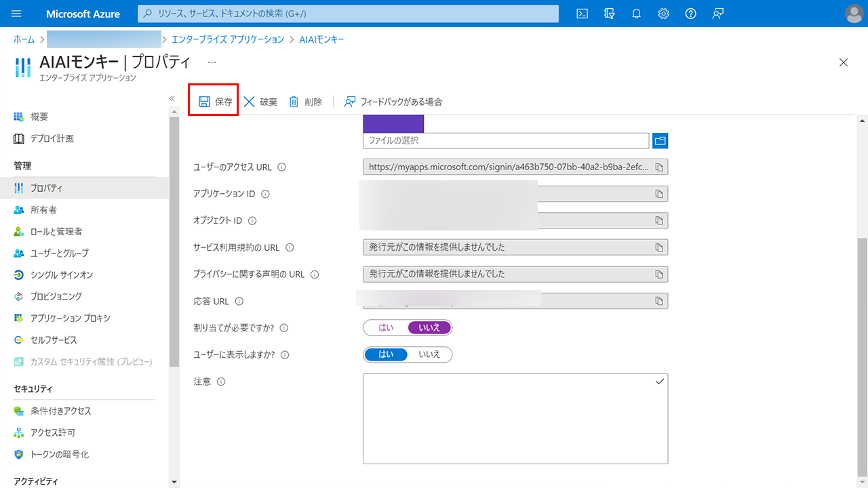
Task: Click info icon next to 応答 URL
Action: (239, 301)
